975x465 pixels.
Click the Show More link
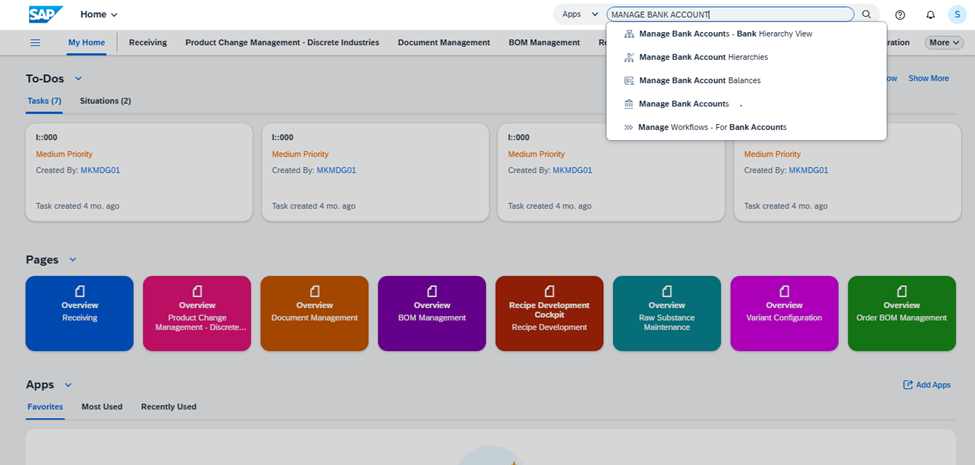click(928, 78)
